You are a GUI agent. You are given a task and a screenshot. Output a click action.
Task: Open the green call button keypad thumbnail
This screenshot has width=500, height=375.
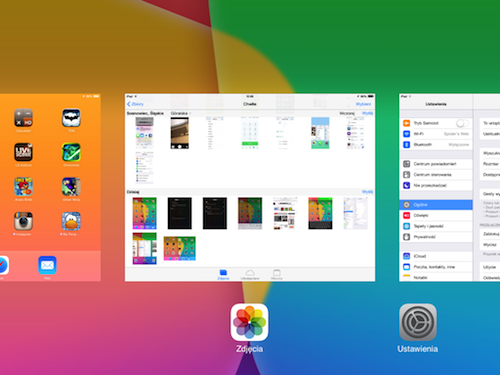[250, 133]
